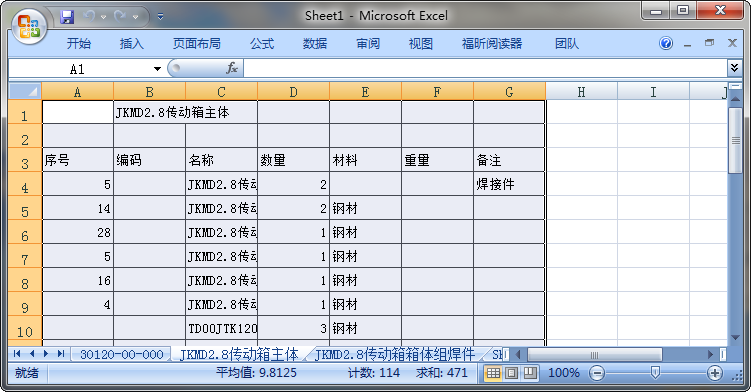Image resolution: width=751 pixels, height=392 pixels.
Task: Click the Select All corner button
Action: point(25,91)
